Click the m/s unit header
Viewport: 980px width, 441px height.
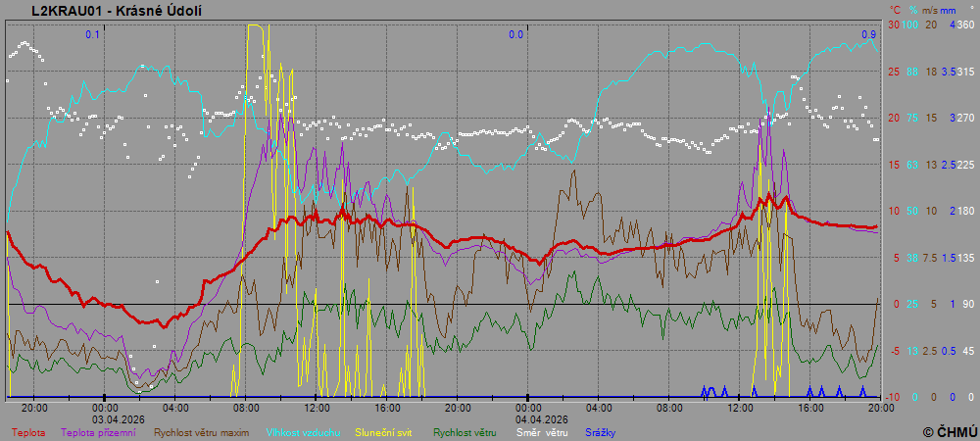931,10
